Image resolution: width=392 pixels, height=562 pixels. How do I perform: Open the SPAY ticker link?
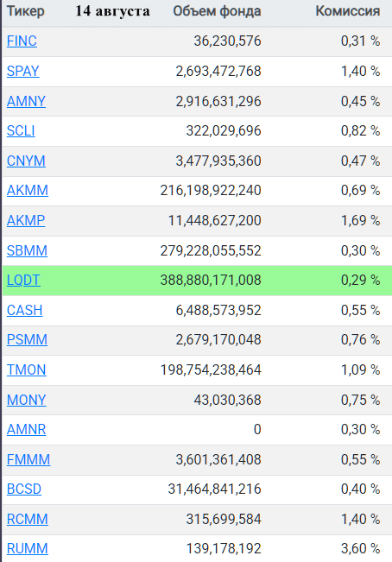pyautogui.click(x=23, y=72)
